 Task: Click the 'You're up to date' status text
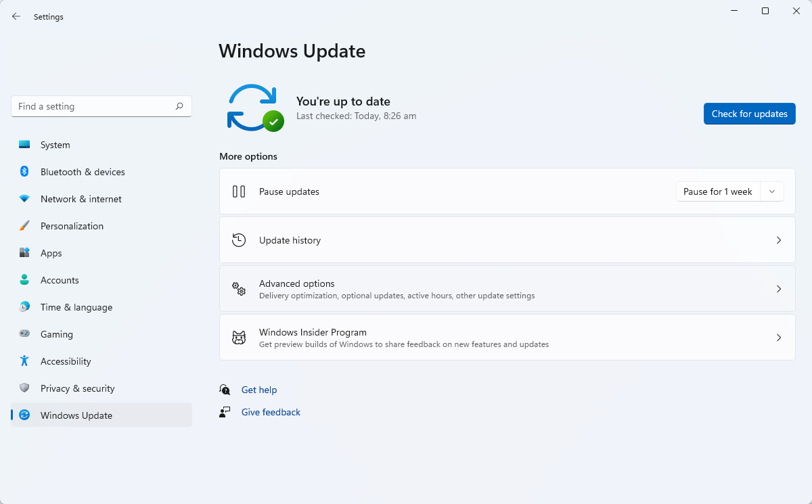[343, 101]
